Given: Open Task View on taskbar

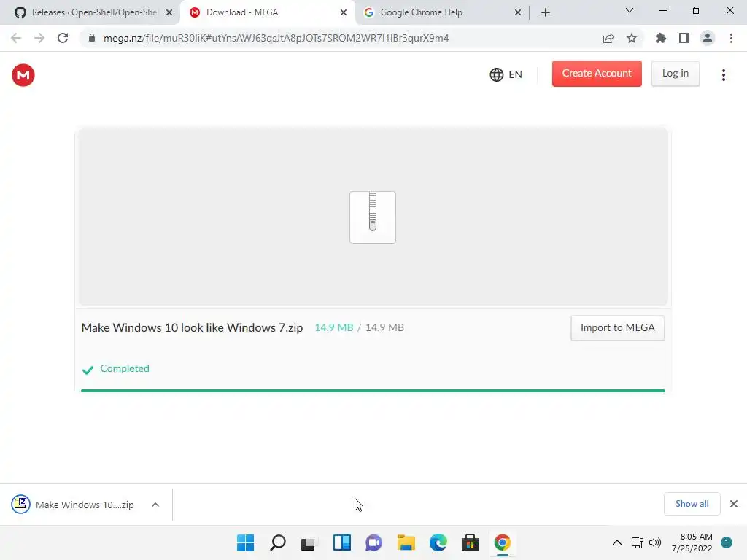Looking at the screenshot, I should click(309, 542).
